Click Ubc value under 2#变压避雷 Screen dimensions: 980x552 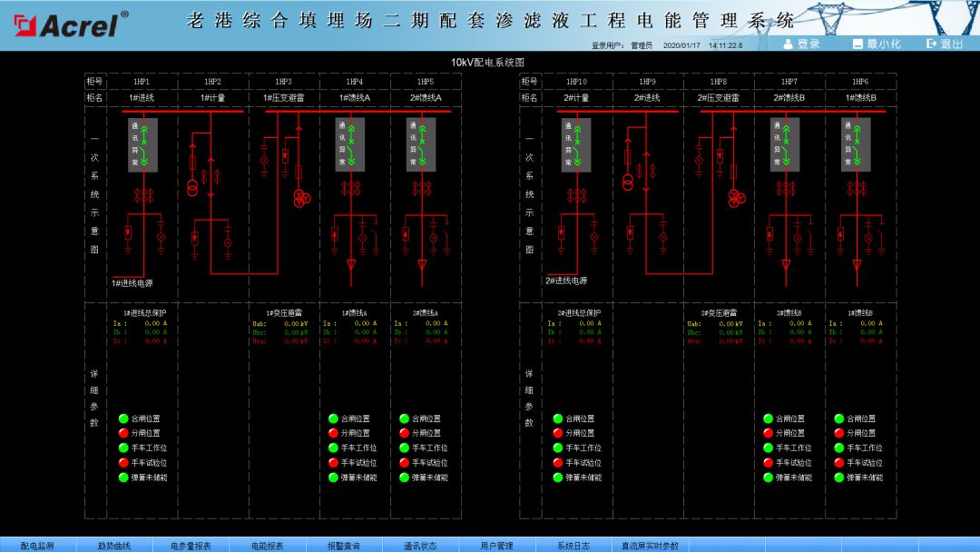(x=731, y=332)
